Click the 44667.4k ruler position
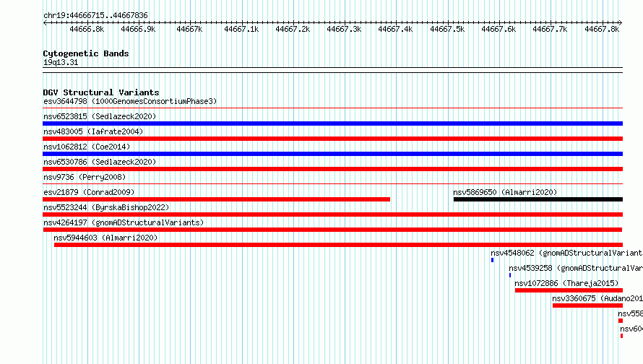Viewport: 643px width, 364px height. coord(395,29)
